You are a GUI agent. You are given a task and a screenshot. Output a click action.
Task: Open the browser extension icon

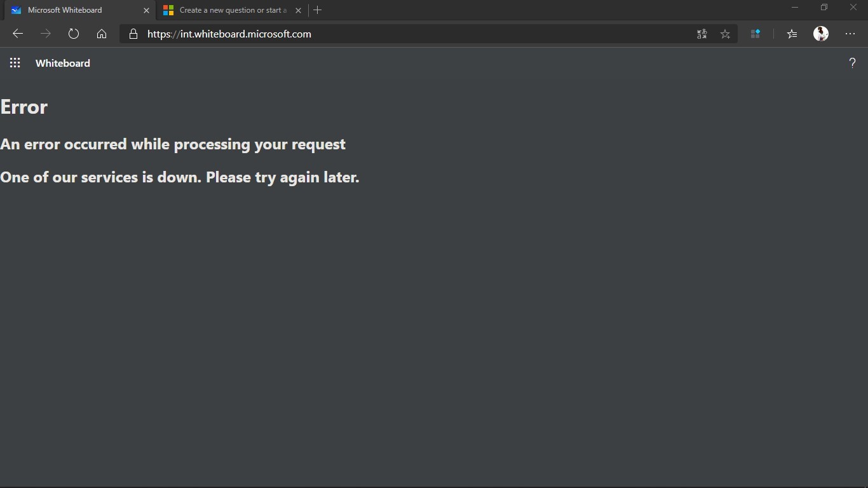tap(756, 34)
